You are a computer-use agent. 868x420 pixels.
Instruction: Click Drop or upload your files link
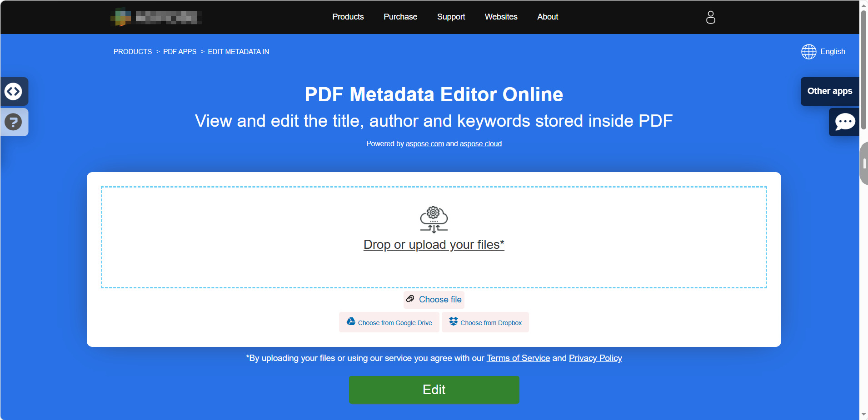[434, 245]
